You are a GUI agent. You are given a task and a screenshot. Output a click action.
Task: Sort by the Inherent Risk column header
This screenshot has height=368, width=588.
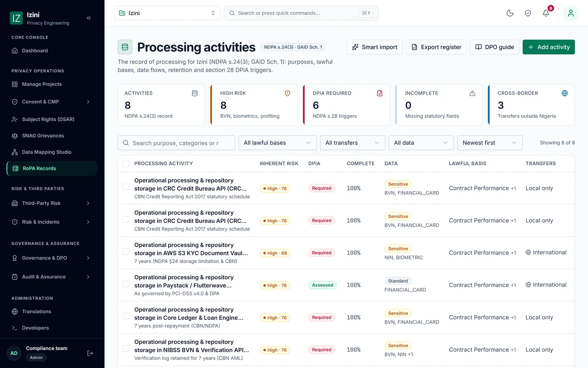click(x=279, y=164)
